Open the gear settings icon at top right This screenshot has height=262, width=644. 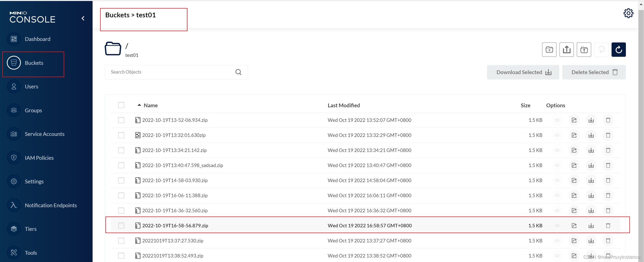628,13
